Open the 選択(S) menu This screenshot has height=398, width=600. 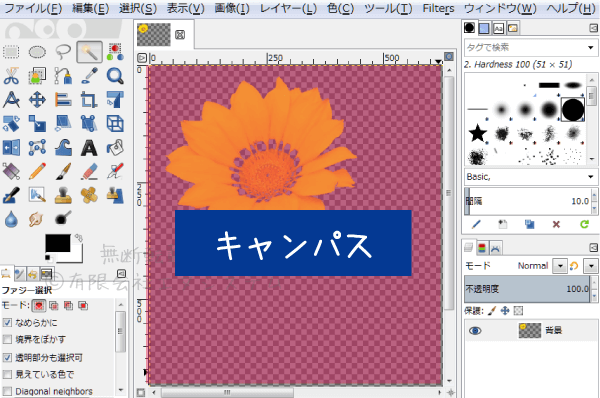coord(138,8)
